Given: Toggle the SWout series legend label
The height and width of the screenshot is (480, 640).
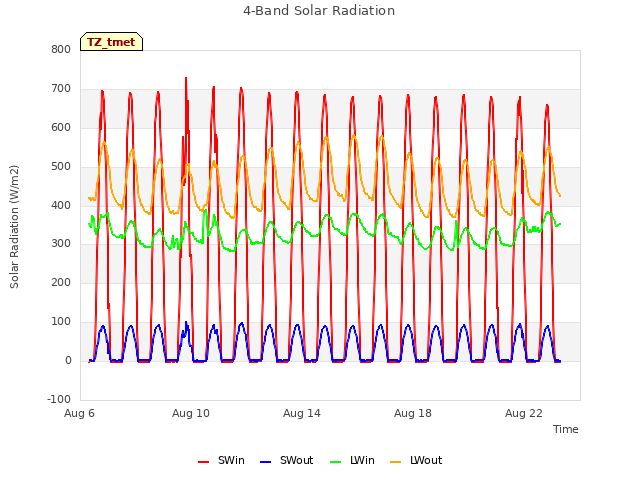Looking at the screenshot, I should click(x=296, y=460).
